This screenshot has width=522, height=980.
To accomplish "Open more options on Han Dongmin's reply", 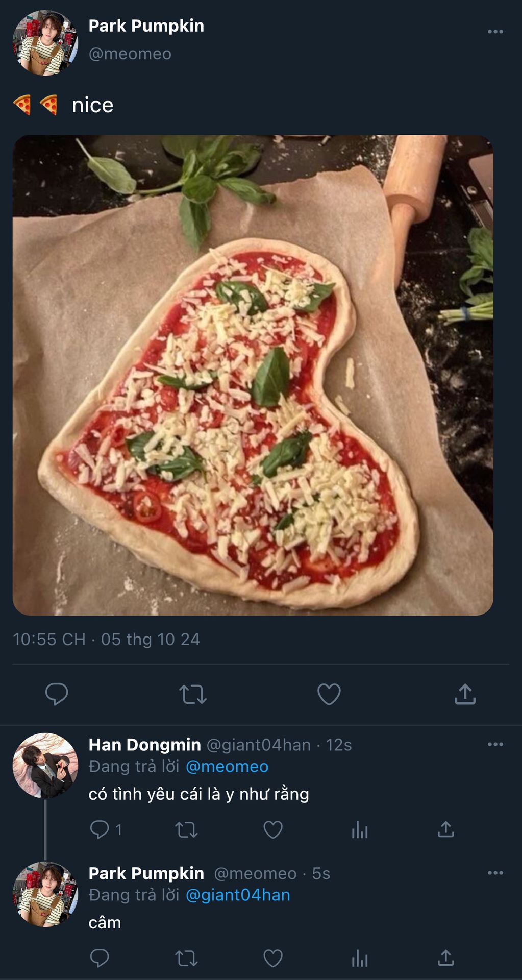I will coord(495,744).
